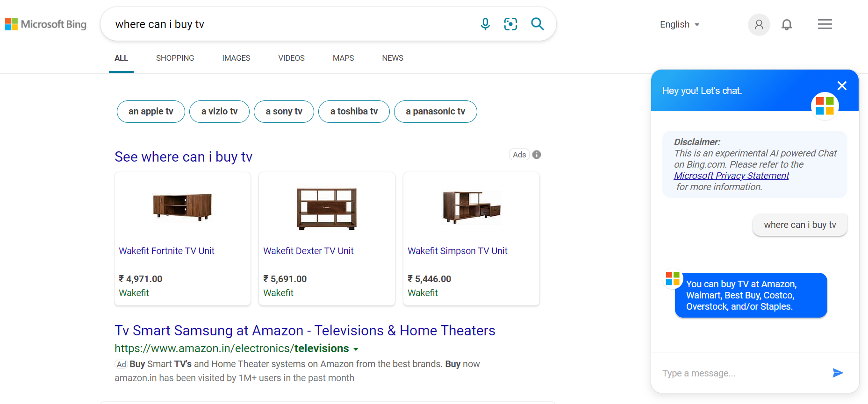Click Wakefit seller under Dexter TV Unit

click(278, 293)
